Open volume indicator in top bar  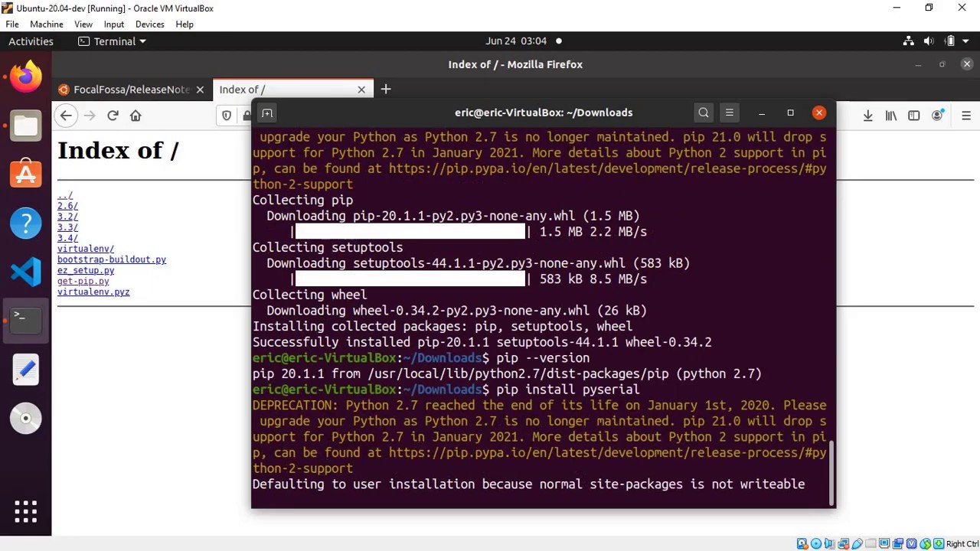(x=929, y=41)
